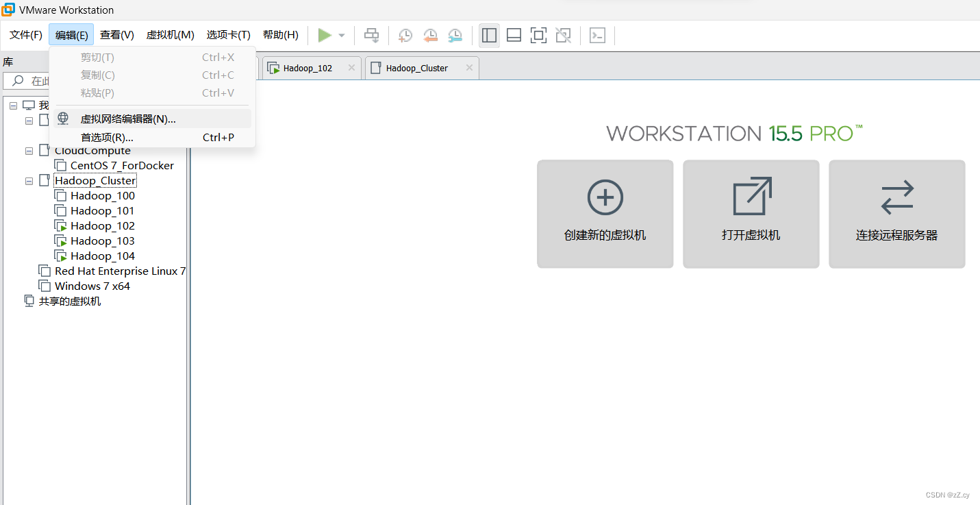Select the Hadoop_Cluster folder item
This screenshot has width=980, height=505.
tap(95, 181)
